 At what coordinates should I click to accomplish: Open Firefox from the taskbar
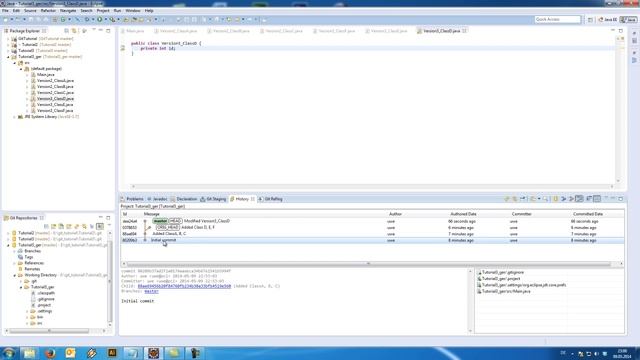click(51, 353)
